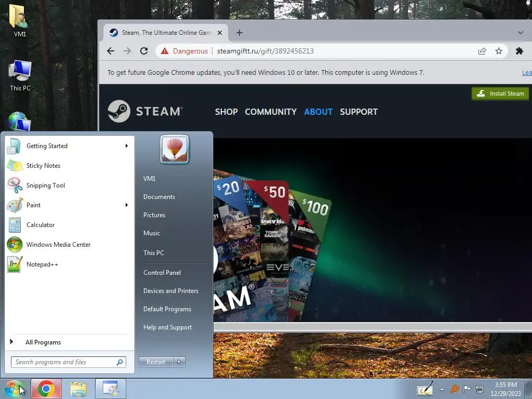Click the taskbar clock and date
Image resolution: width=532 pixels, height=399 pixels.
click(x=506, y=389)
